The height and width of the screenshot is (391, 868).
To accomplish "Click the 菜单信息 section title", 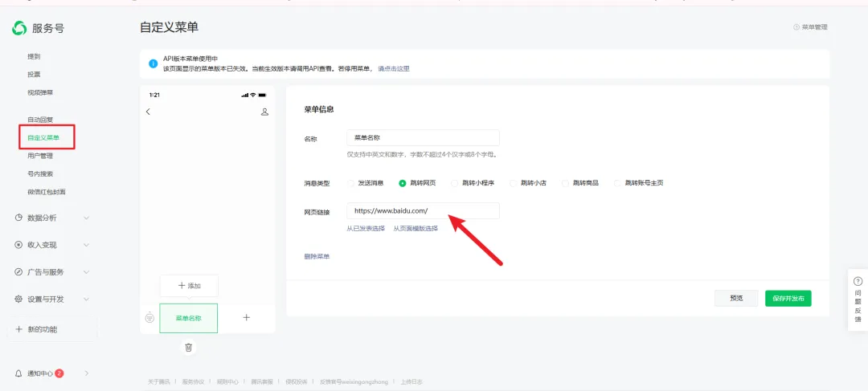I will [x=319, y=109].
